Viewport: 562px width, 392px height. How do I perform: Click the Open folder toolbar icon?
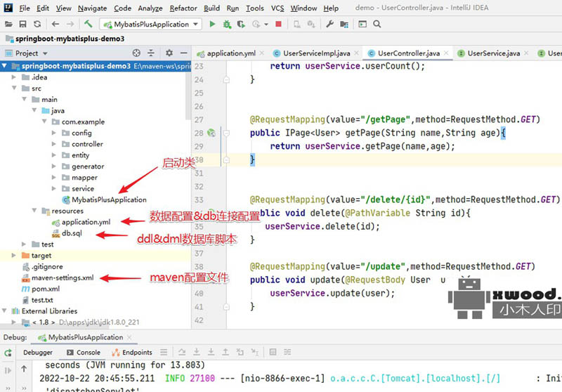[x=8, y=24]
